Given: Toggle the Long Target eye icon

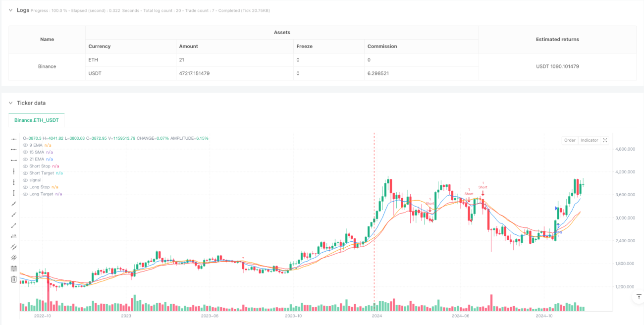Looking at the screenshot, I should point(26,194).
